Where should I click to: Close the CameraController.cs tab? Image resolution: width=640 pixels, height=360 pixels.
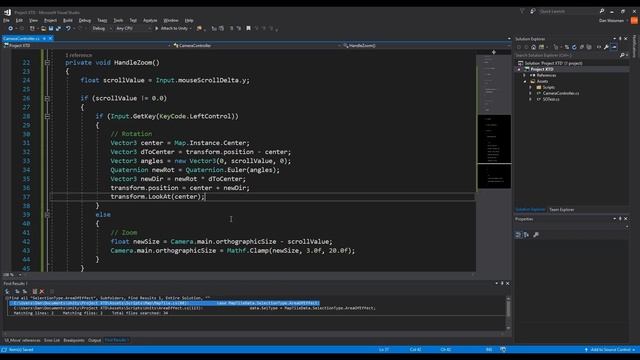(50, 38)
